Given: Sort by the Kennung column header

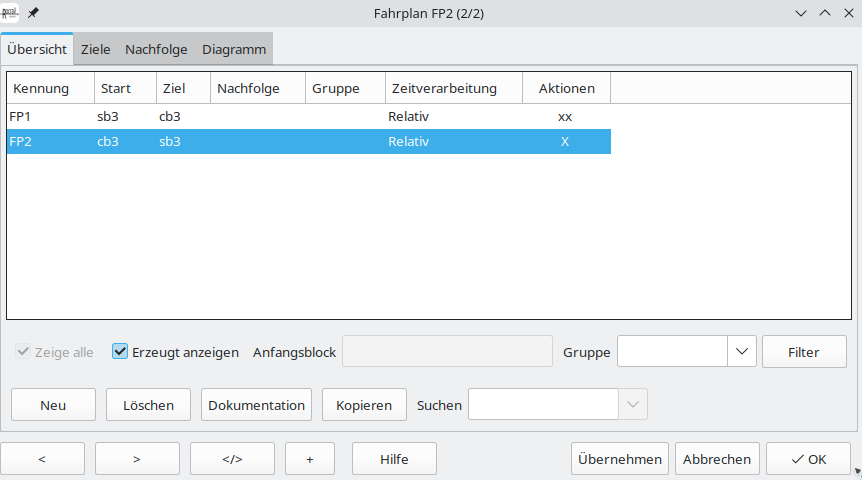Looking at the screenshot, I should click(x=50, y=88).
